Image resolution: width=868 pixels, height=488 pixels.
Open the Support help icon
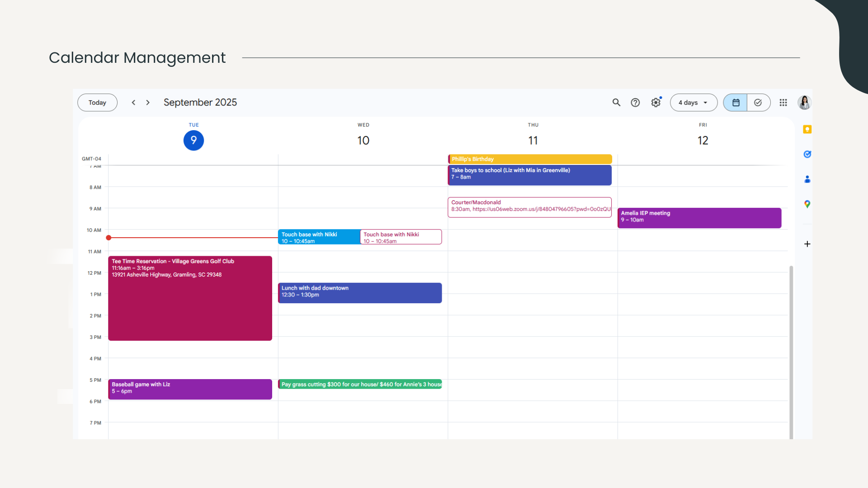(x=635, y=103)
